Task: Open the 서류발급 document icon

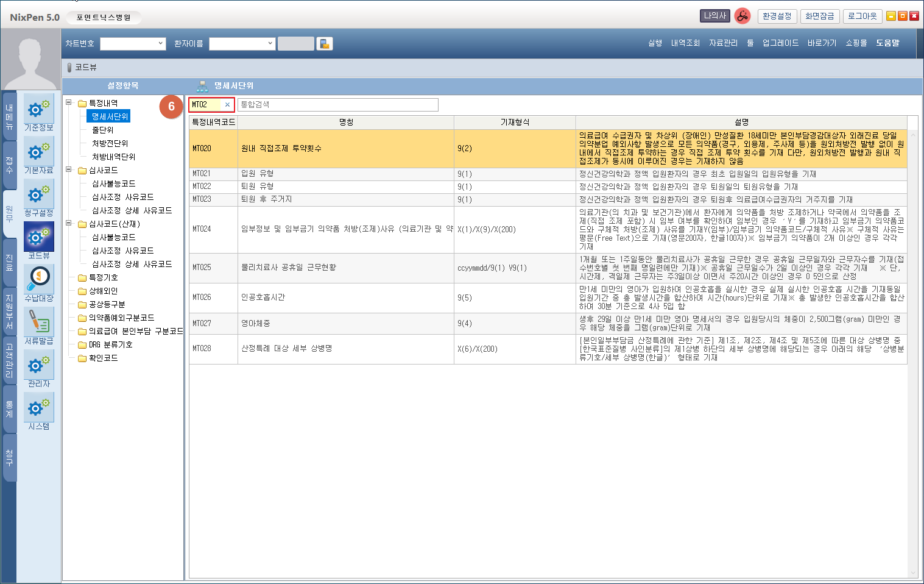Action: [x=39, y=322]
